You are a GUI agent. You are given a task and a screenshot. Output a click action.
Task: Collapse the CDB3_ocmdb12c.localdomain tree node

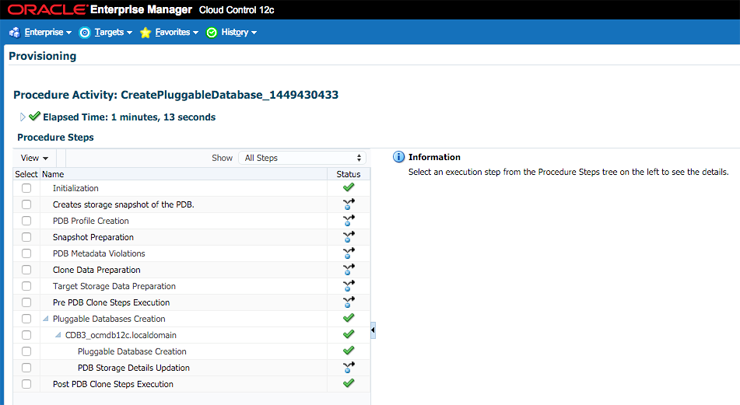58,335
